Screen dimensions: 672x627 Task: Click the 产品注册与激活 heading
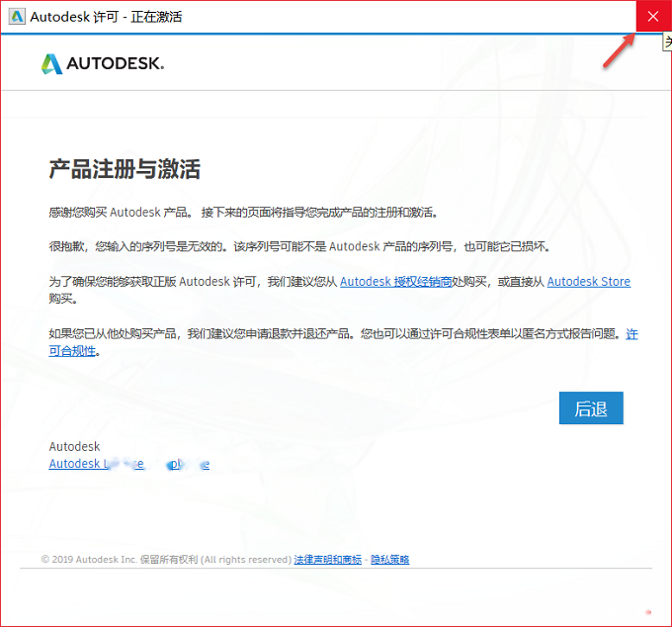125,169
